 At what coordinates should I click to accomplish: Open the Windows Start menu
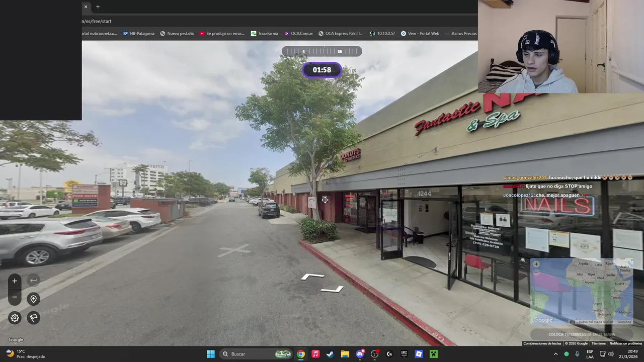point(211,354)
